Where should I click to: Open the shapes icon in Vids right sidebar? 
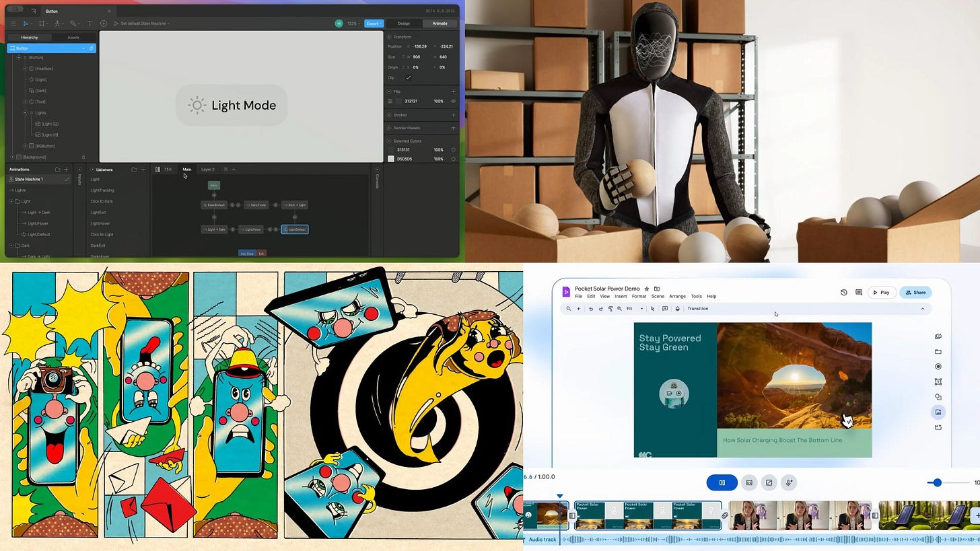coord(938,397)
